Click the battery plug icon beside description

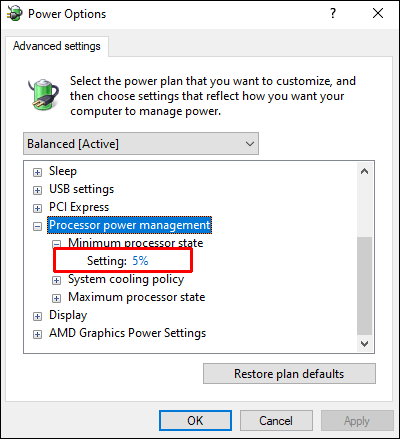43,94
